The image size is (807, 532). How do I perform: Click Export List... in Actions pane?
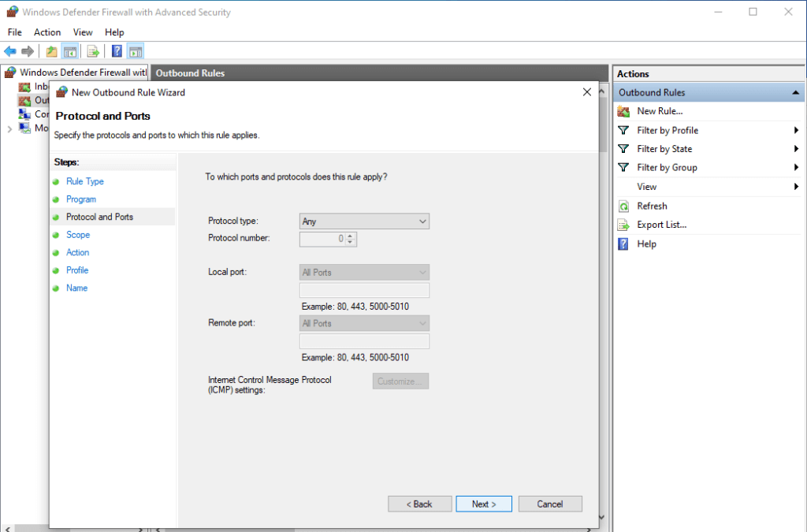[x=661, y=225]
